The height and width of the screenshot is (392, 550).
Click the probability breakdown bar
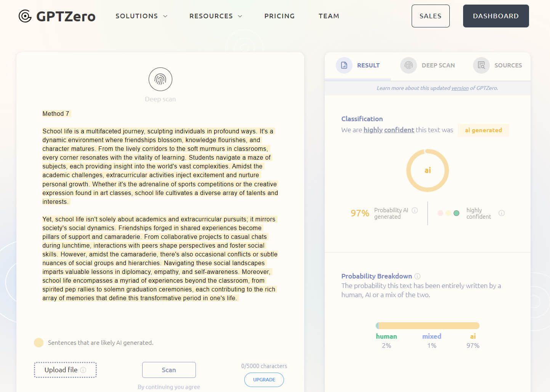pos(428,326)
